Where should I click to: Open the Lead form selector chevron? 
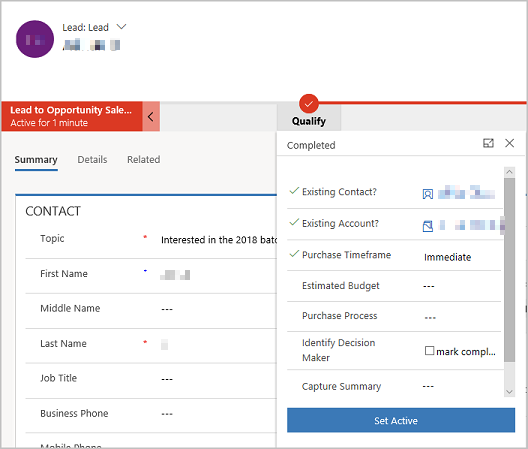point(121,27)
